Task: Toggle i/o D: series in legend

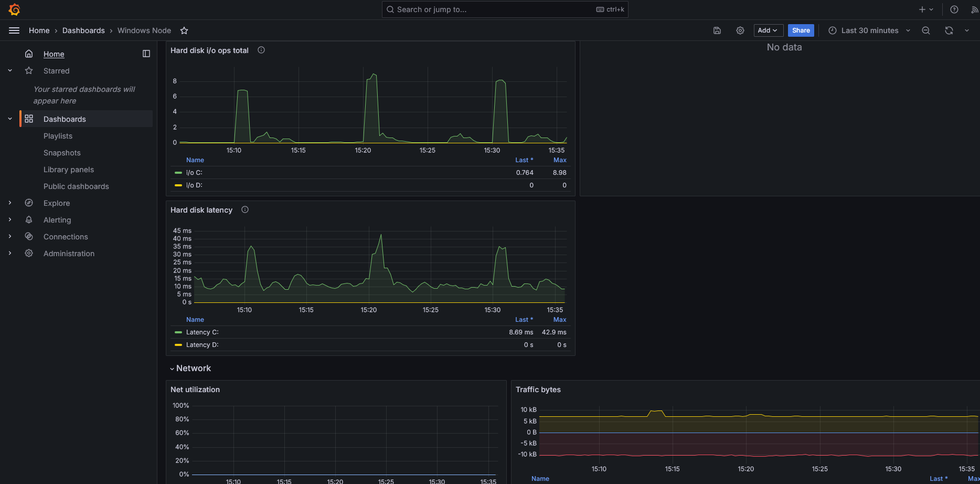Action: (x=194, y=185)
